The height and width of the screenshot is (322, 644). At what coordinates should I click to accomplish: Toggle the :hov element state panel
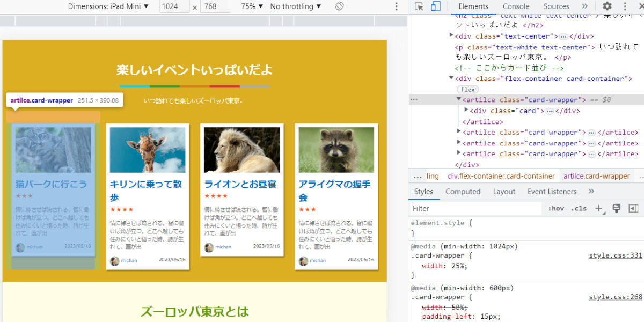pos(556,208)
